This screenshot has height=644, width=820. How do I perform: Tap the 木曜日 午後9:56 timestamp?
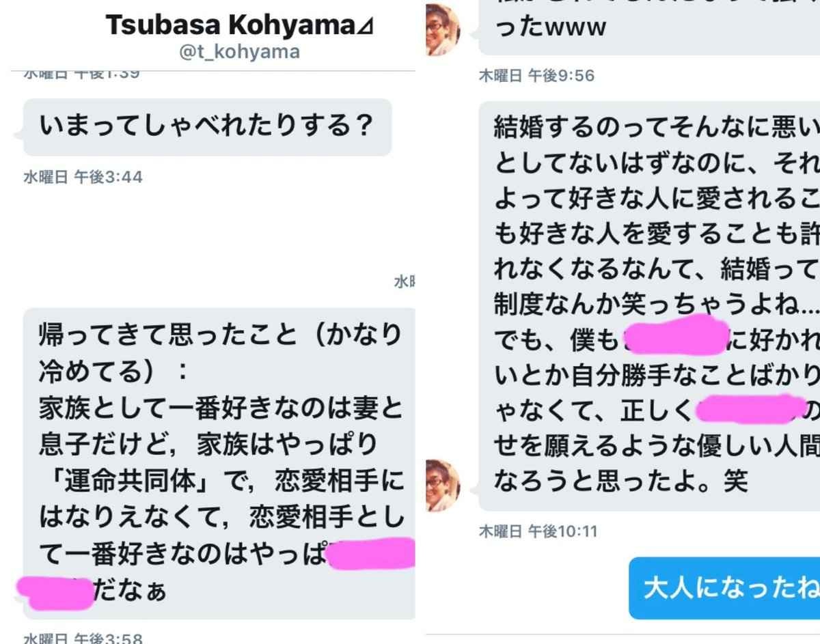pyautogui.click(x=536, y=76)
